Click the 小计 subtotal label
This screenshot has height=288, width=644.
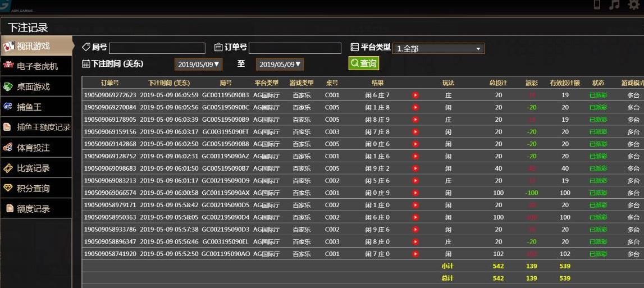tap(447, 266)
